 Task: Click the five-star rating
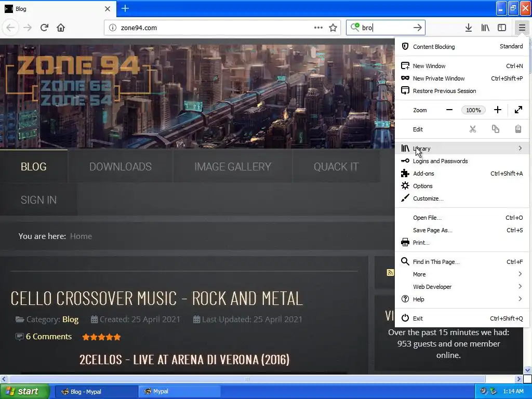(x=101, y=337)
